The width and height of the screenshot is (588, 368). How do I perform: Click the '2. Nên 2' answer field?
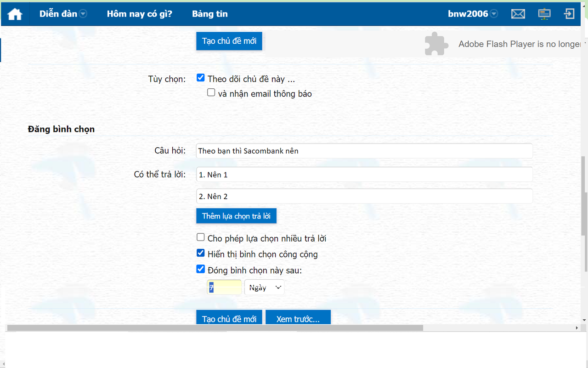pyautogui.click(x=364, y=196)
